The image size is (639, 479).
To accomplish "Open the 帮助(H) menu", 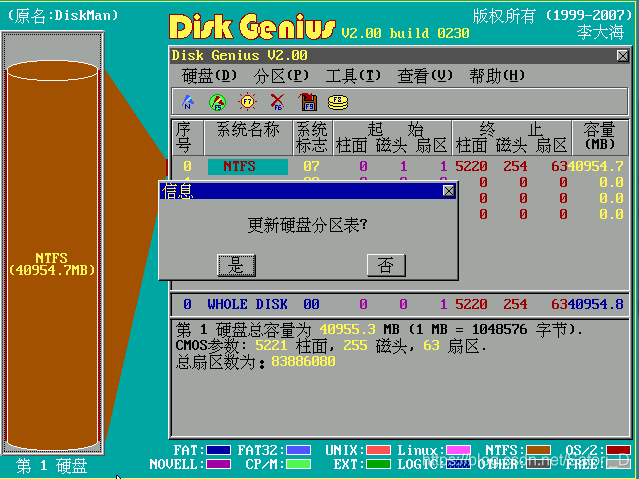I will 497,76.
